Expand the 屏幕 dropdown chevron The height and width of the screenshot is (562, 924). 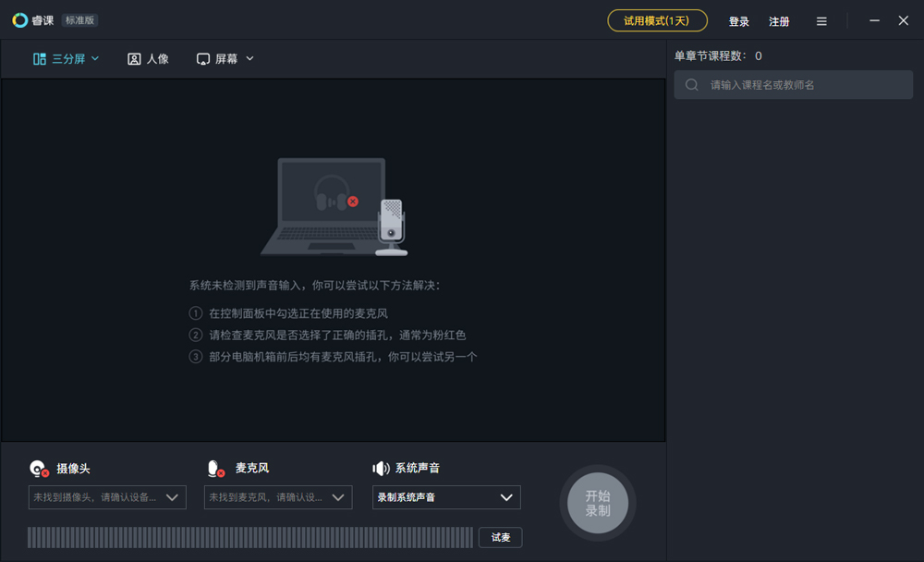click(x=249, y=58)
